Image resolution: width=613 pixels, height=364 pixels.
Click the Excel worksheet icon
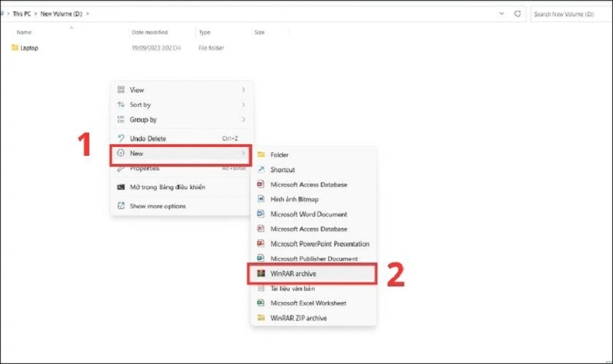click(x=261, y=303)
